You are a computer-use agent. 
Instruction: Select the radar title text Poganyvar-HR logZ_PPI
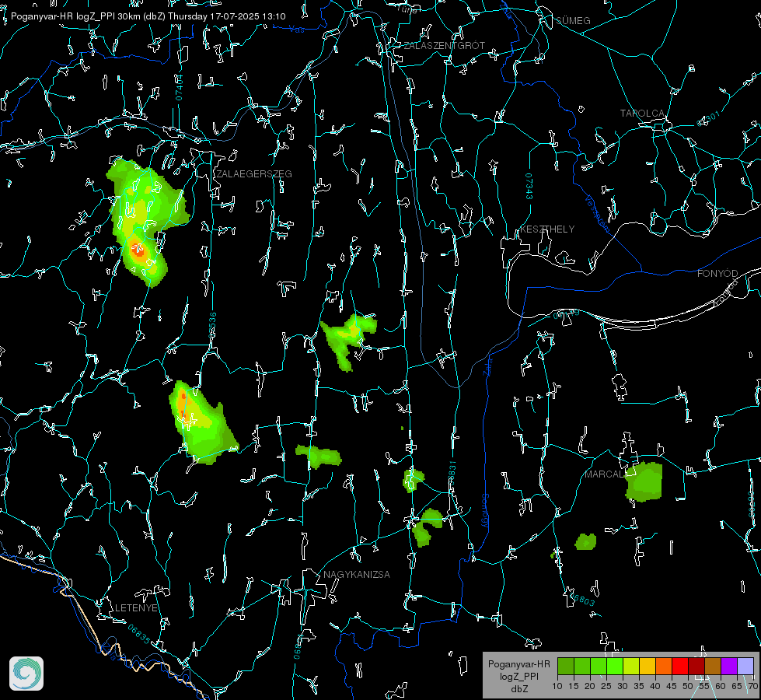(x=63, y=16)
